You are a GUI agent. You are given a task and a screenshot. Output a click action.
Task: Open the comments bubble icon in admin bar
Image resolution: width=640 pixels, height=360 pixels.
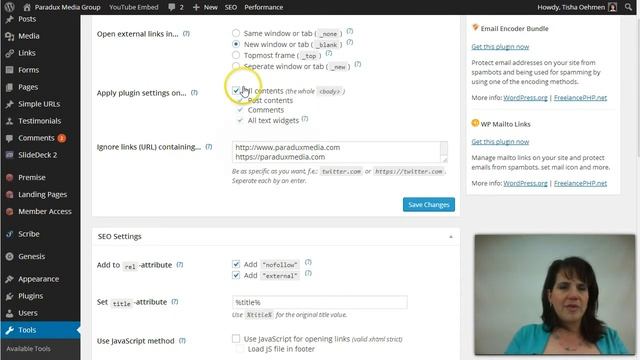pyautogui.click(x=171, y=7)
